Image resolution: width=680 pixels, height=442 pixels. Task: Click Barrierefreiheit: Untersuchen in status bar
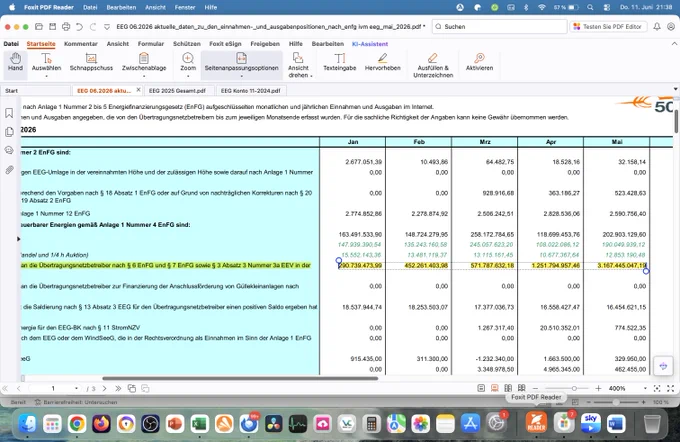pos(76,402)
